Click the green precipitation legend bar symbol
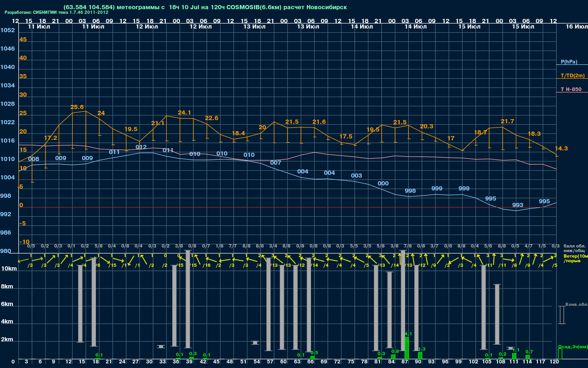 tap(560, 354)
